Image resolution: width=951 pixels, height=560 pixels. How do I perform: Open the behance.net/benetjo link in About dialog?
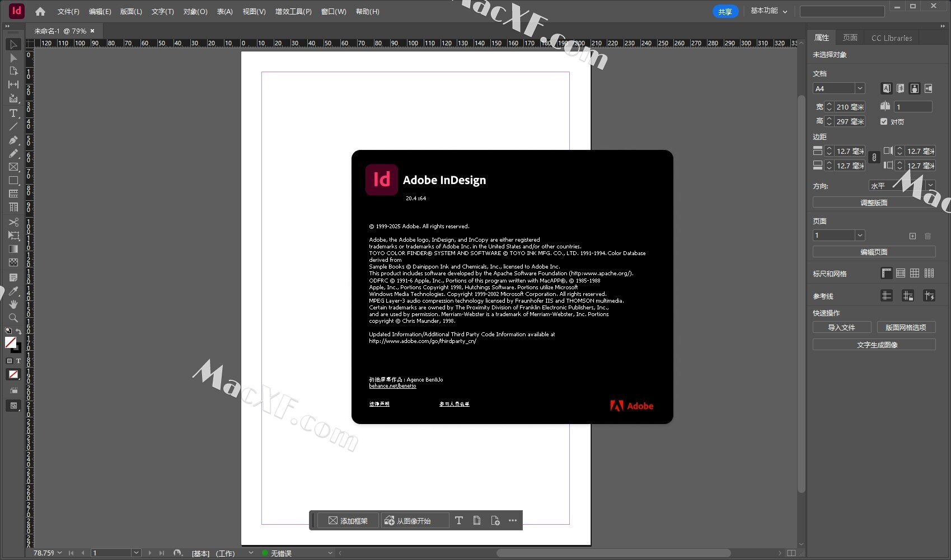(x=392, y=386)
